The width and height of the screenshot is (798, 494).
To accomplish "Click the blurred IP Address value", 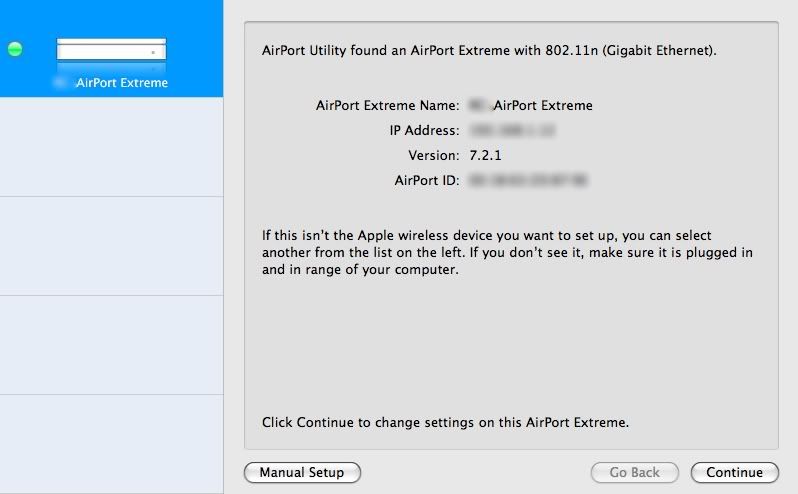I will coord(512,130).
